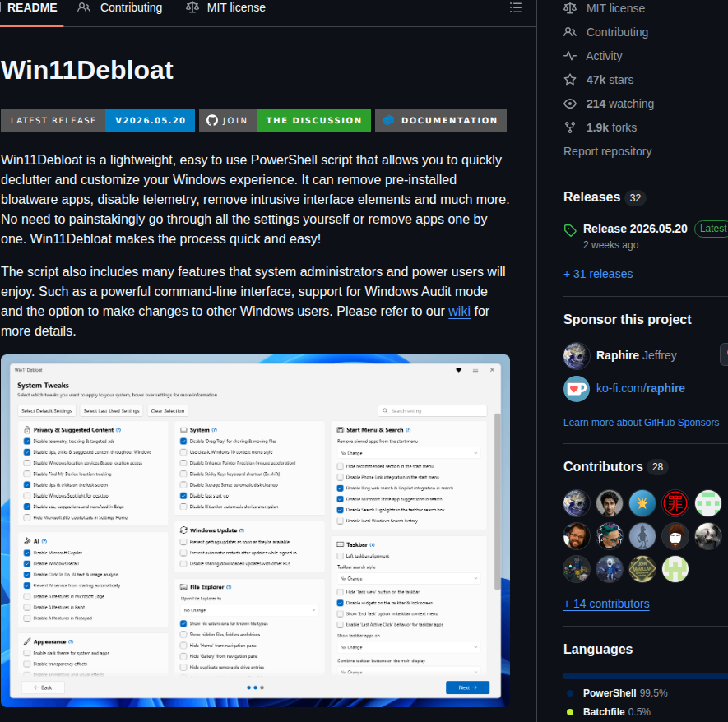Click the help icon beside the Taskbar heading
728x722 pixels.
pos(372,544)
